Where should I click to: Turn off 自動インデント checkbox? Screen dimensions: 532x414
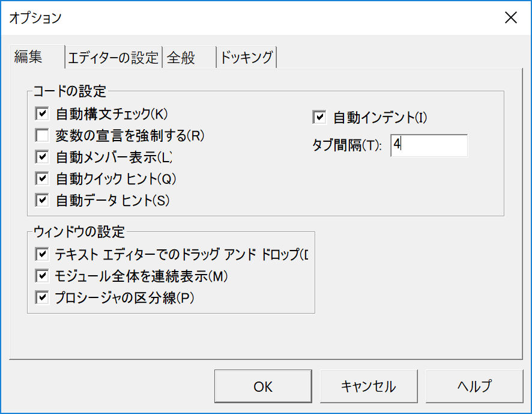pos(319,117)
